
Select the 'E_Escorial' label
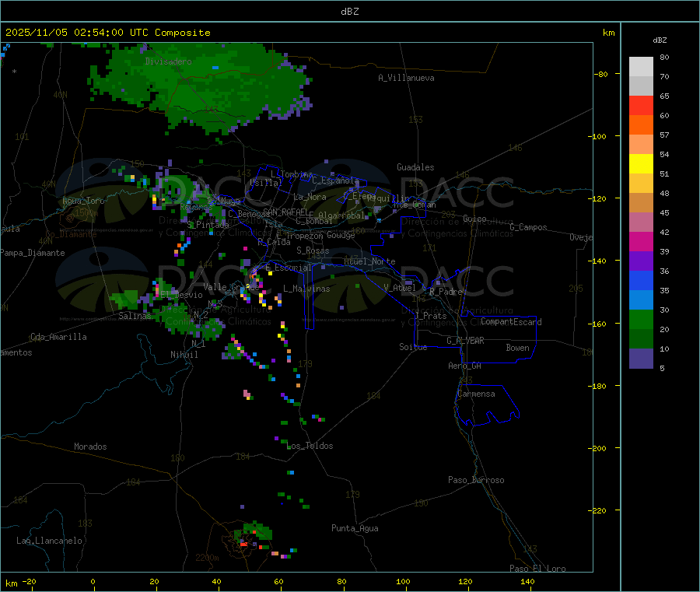click(x=289, y=268)
